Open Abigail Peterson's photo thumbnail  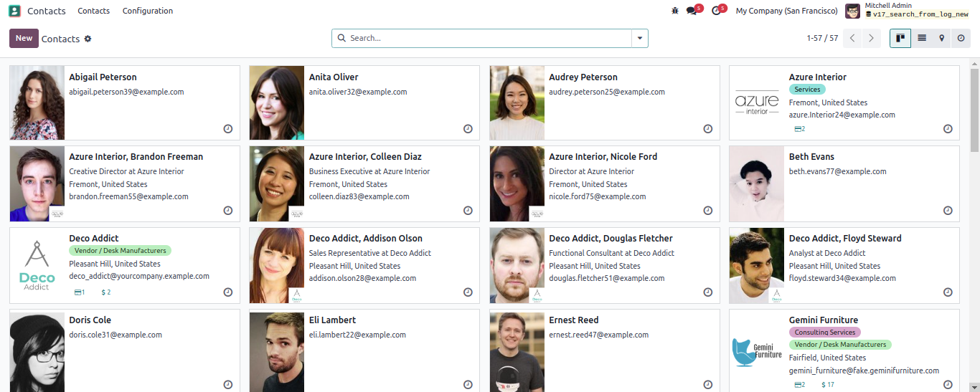[x=37, y=102]
